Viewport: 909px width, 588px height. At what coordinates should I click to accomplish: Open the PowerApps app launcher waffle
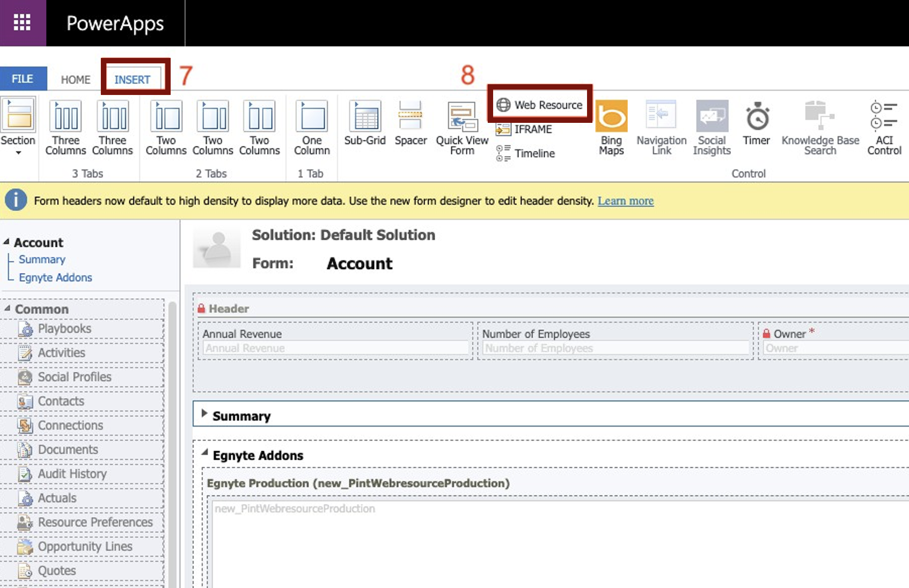click(x=22, y=23)
